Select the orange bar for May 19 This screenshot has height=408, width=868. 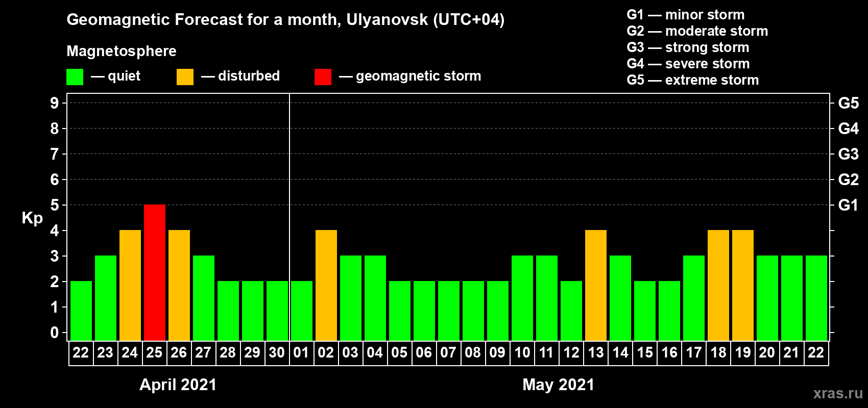(743, 286)
